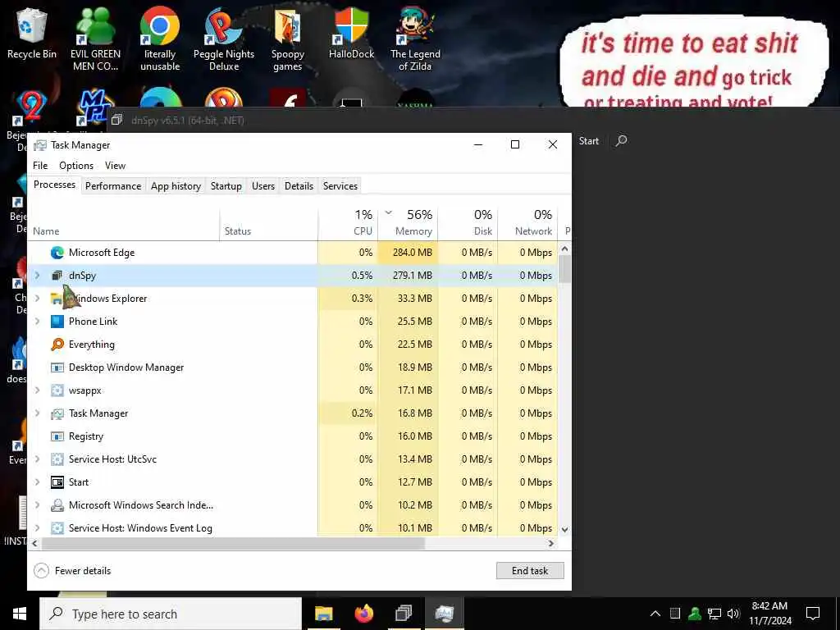Open the Spoopy games folder
The image size is (840, 630).
pyautogui.click(x=288, y=39)
